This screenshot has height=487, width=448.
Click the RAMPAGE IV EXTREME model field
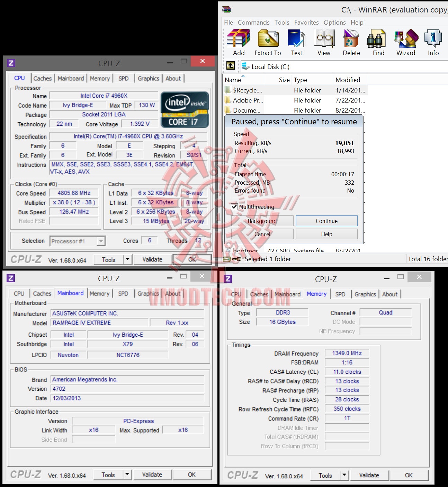tap(100, 323)
